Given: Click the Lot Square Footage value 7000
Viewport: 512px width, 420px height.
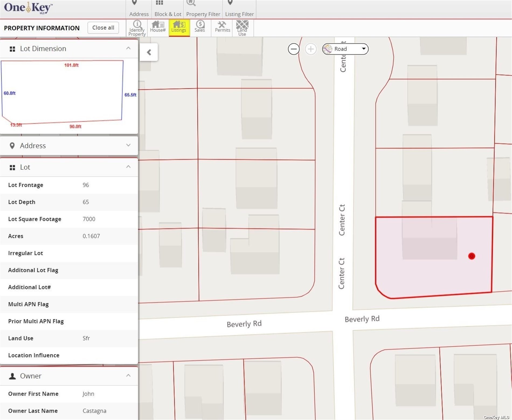Looking at the screenshot, I should (x=89, y=219).
